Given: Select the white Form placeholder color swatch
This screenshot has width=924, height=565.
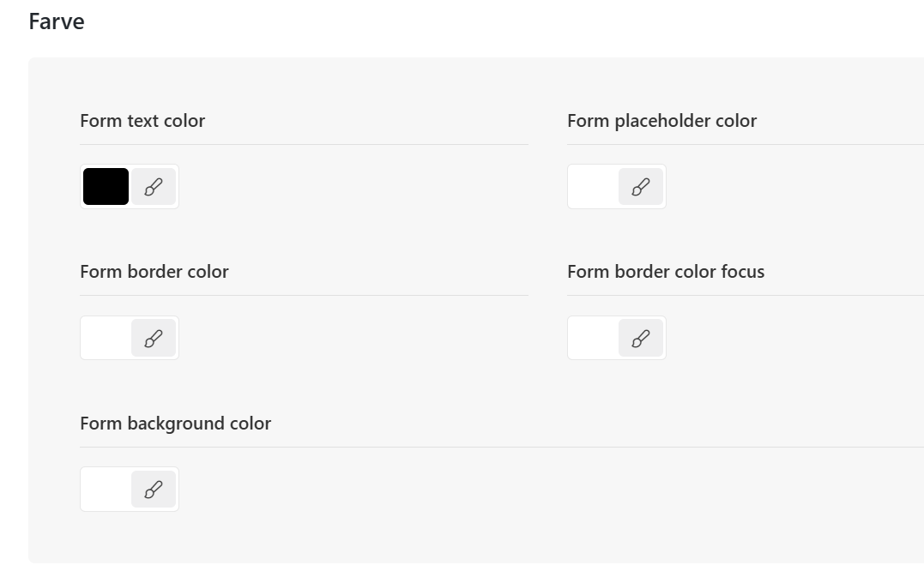Looking at the screenshot, I should click(594, 187).
